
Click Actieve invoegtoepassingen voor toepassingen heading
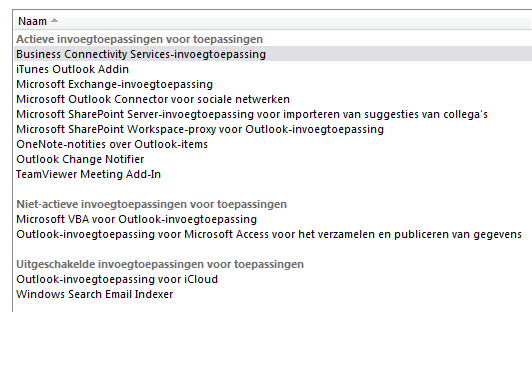(139, 39)
